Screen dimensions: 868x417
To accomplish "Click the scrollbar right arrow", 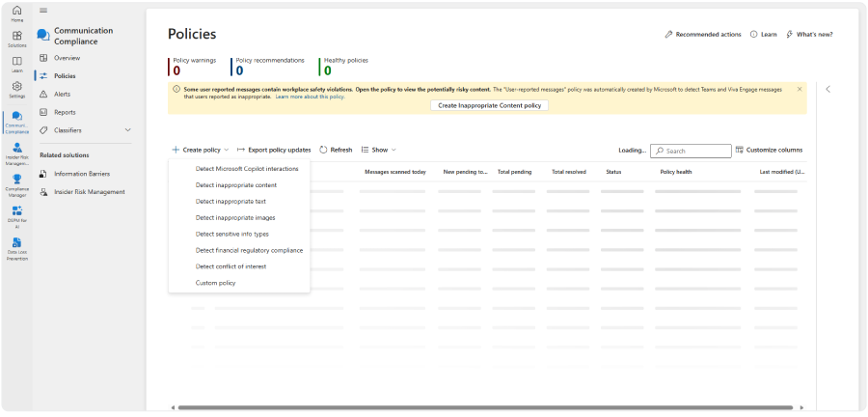I will (x=801, y=407).
